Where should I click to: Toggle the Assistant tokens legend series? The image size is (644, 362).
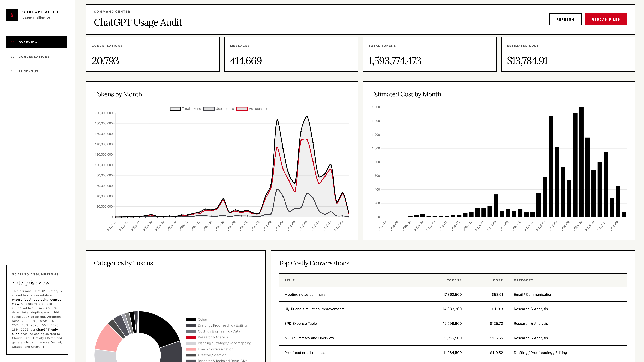point(255,109)
